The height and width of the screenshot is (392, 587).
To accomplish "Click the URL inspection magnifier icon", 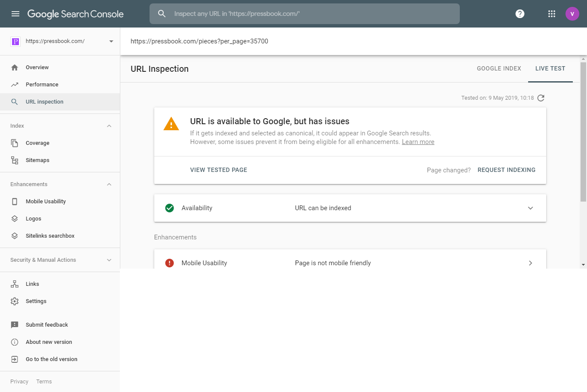I will click(x=15, y=102).
